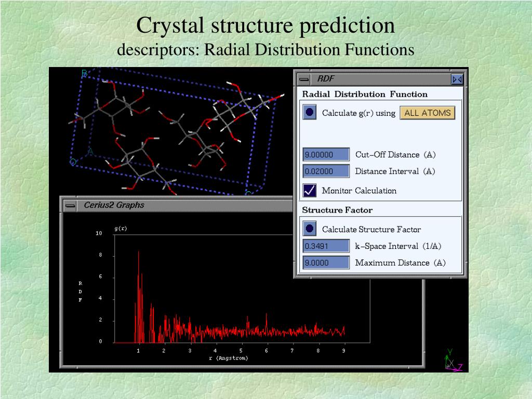Click the RDF window title bar

pyautogui.click(x=380, y=79)
